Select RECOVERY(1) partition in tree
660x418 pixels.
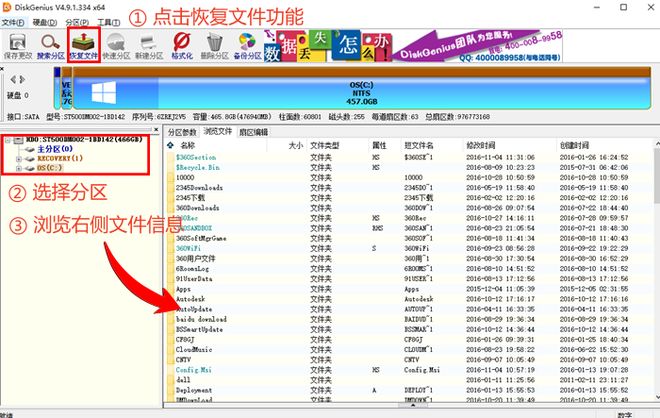point(60,159)
